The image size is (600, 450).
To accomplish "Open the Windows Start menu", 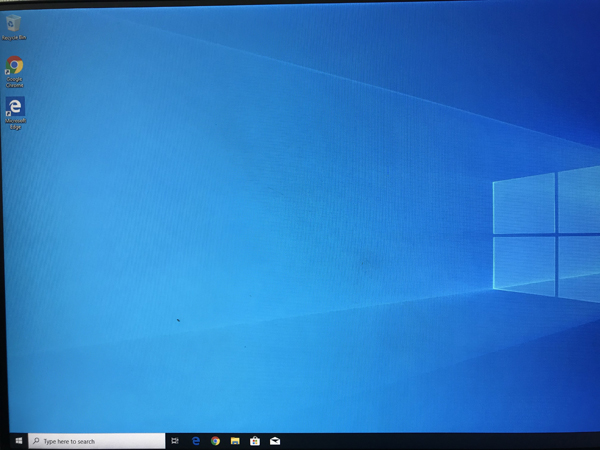I will click(x=19, y=441).
